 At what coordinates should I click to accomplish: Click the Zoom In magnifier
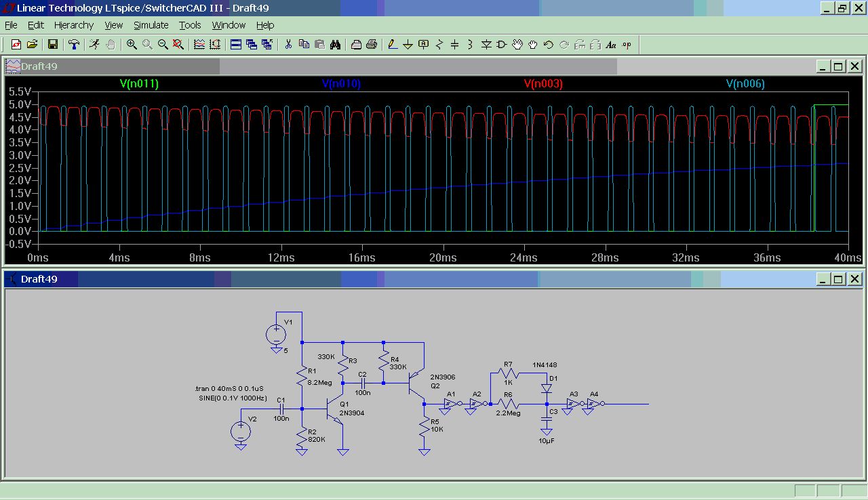click(x=132, y=45)
